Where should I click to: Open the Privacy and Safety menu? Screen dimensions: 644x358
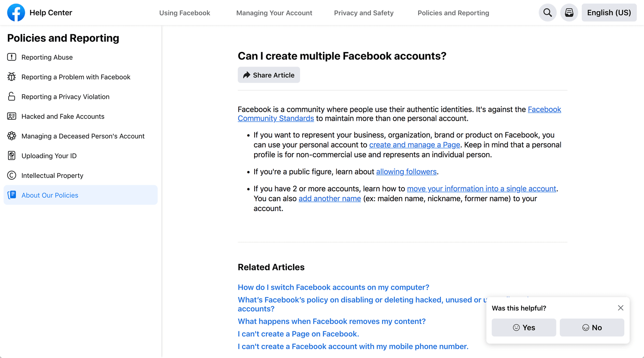(364, 13)
